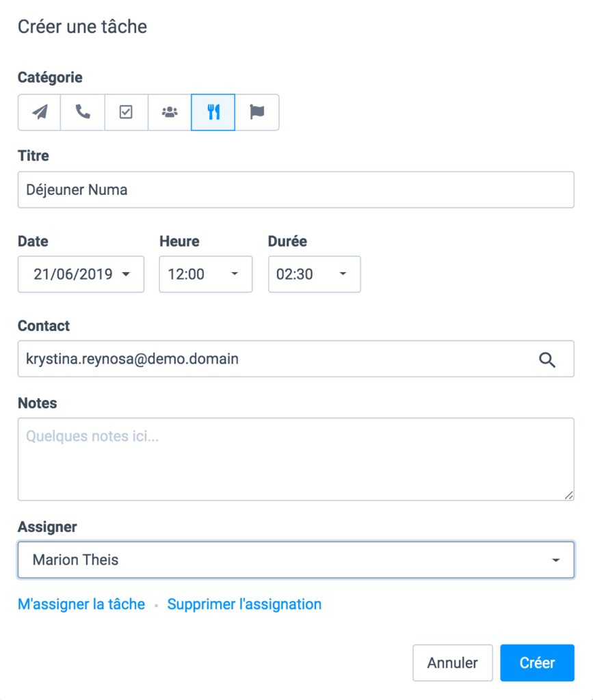Select the paper plane email category

39,112
